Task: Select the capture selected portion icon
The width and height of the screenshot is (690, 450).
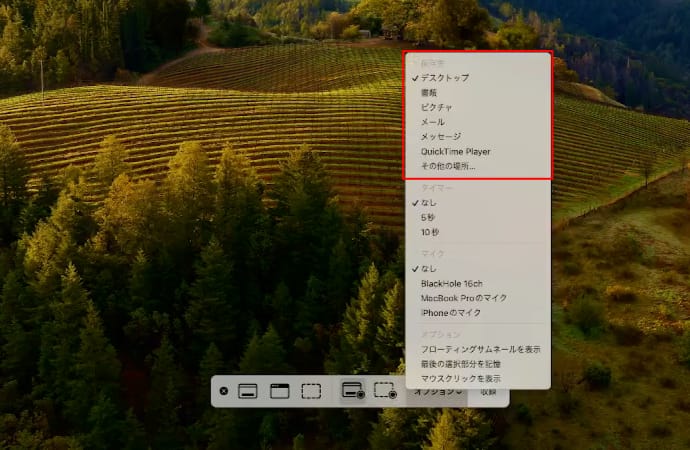Action: tap(311, 391)
